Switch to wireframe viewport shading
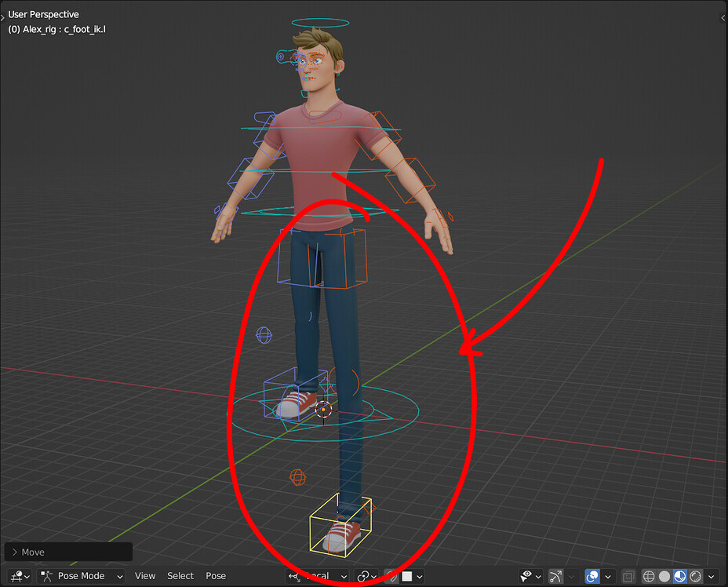 tap(649, 576)
